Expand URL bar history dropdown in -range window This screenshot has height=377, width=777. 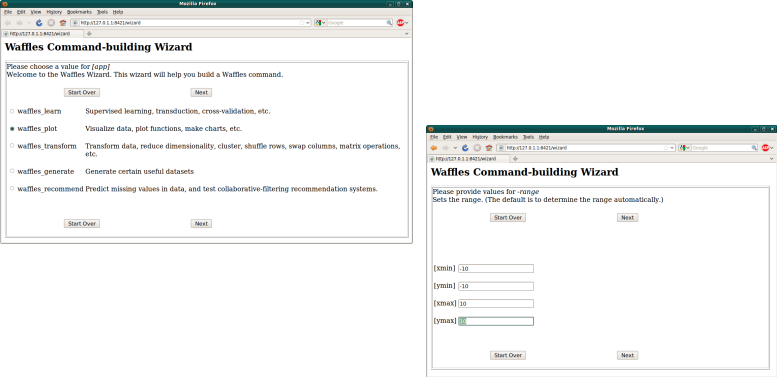(672, 148)
